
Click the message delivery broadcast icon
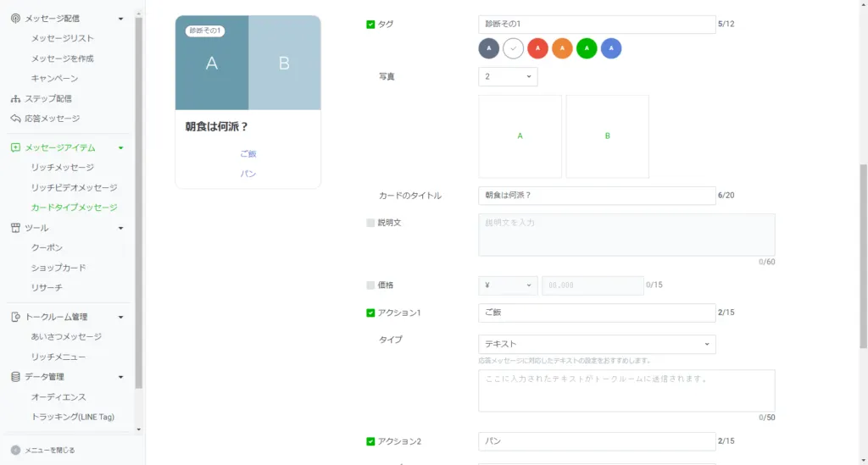coord(15,18)
